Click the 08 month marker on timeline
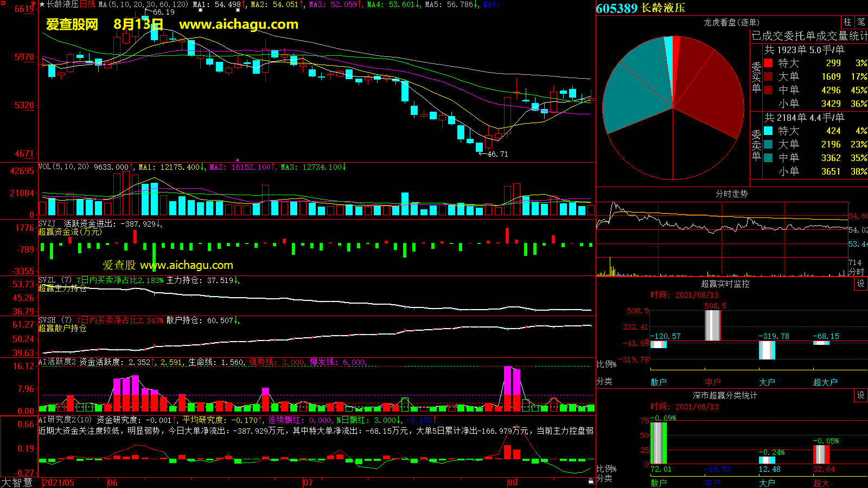This screenshot has height=488, width=868. click(x=512, y=483)
